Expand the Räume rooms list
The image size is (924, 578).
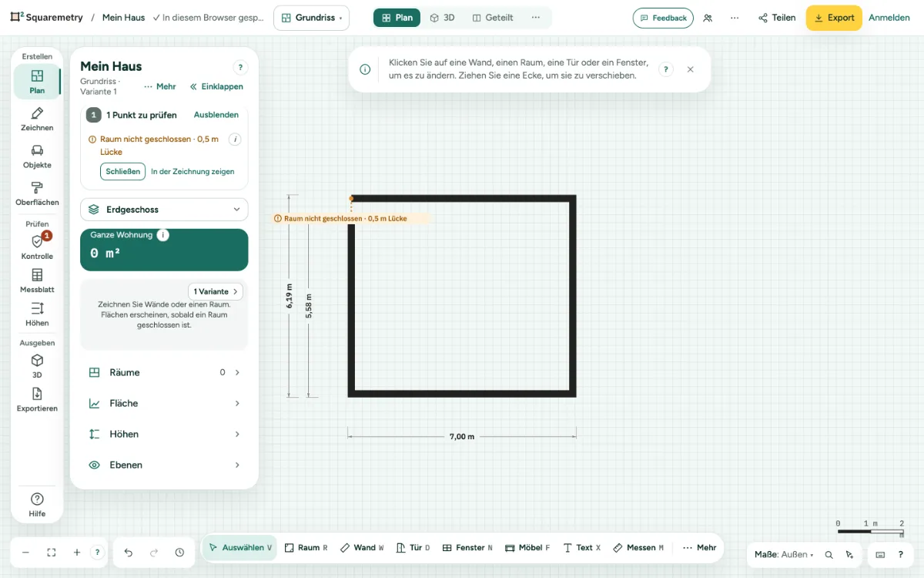164,372
